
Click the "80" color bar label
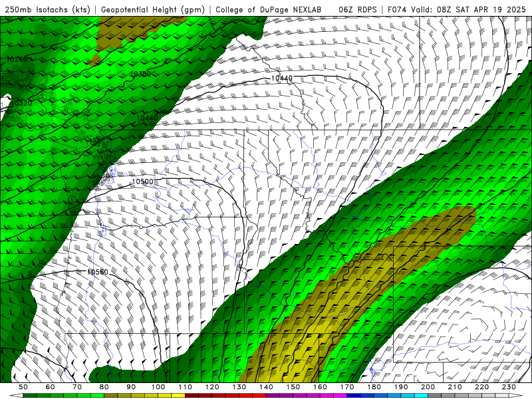[104, 387]
